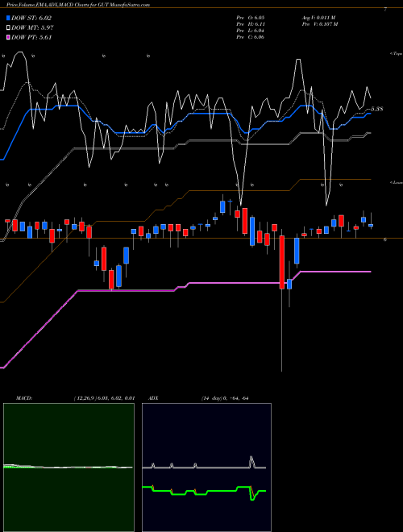Click the price axis label '6'

tap(385, 239)
